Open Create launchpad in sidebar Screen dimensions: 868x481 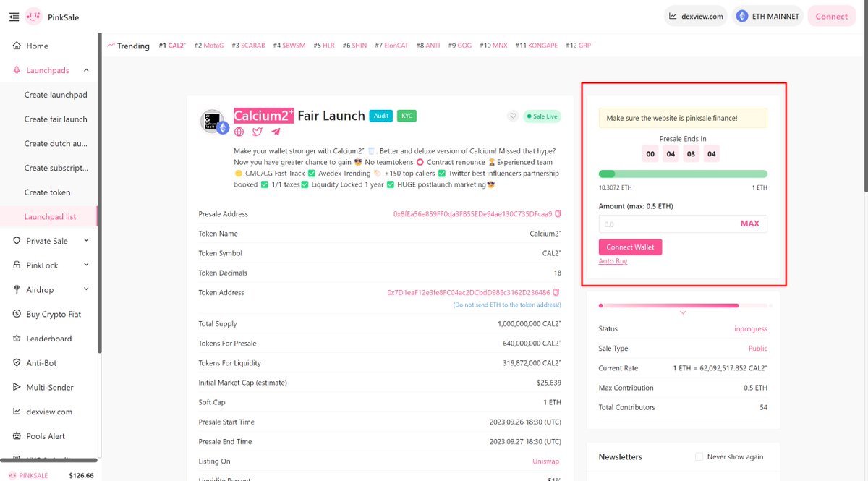56,95
